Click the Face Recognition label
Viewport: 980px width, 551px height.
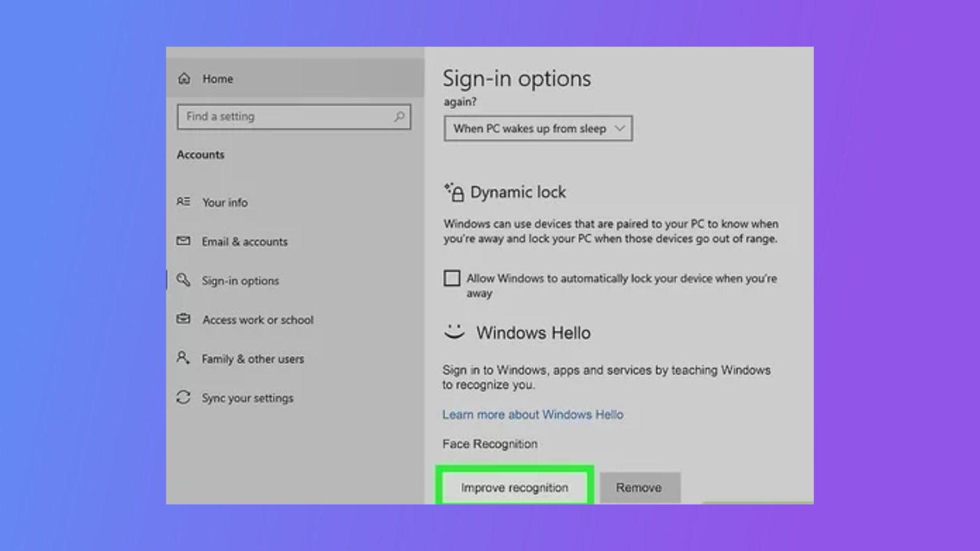(x=490, y=444)
